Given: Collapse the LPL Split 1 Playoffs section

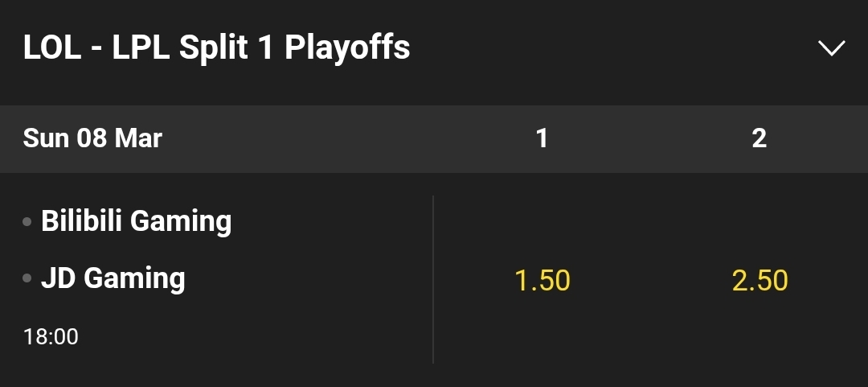Looking at the screenshot, I should coord(832,48).
